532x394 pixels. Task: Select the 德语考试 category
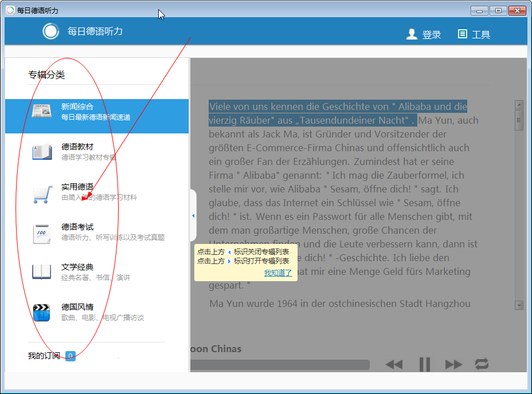pos(97,232)
